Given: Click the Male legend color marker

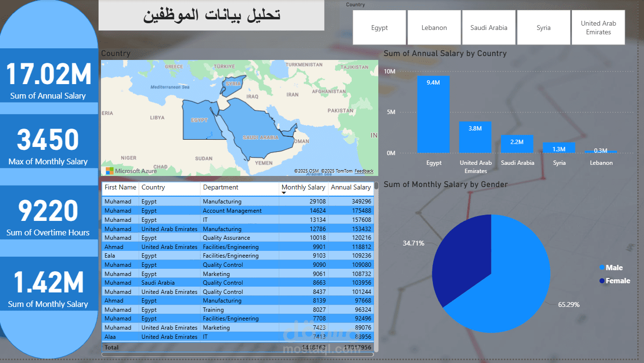Looking at the screenshot, I should 602,268.
